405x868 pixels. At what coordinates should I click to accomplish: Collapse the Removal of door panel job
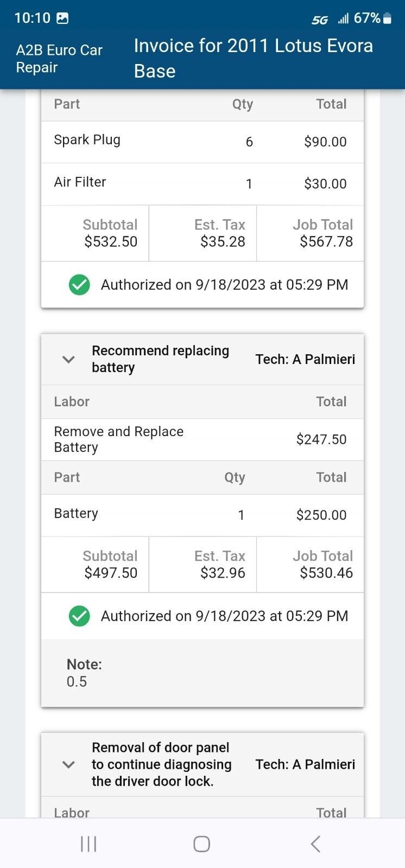point(68,764)
